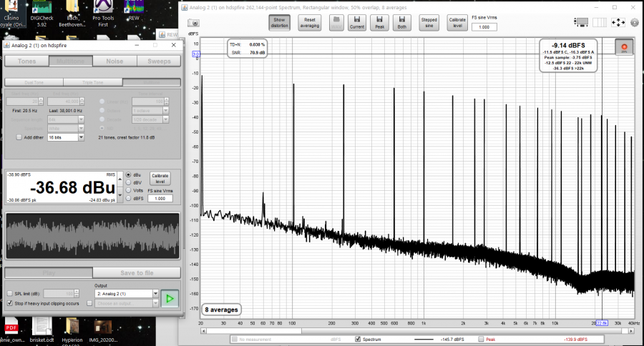The height and width of the screenshot is (346, 644).
Task: Click the red record button
Action: [x=624, y=47]
